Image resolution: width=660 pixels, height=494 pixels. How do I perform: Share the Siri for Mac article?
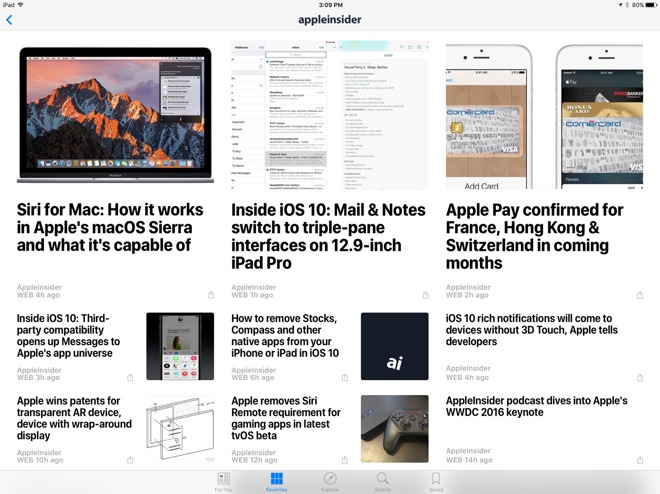click(211, 295)
